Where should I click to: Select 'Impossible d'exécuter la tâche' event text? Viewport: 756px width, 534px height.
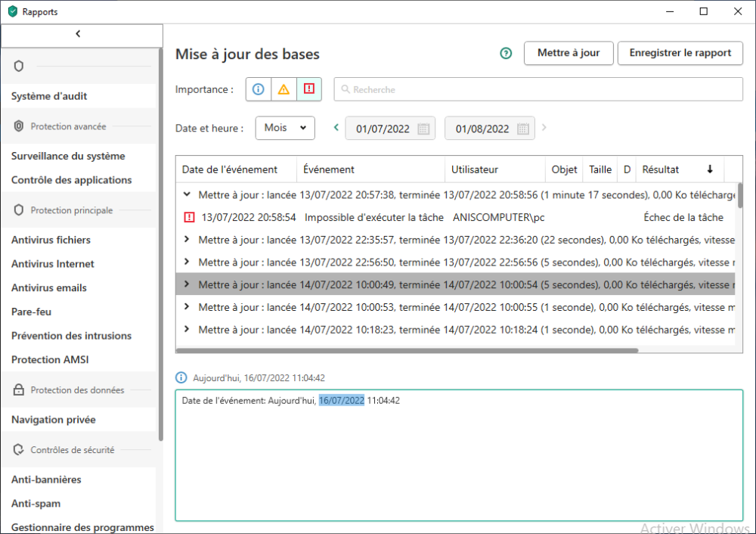tap(374, 218)
